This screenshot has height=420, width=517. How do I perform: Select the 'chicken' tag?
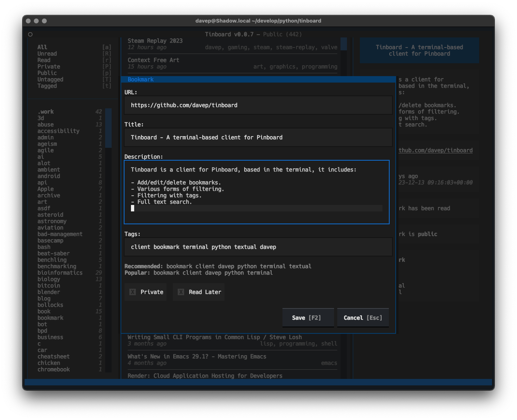pyautogui.click(x=70, y=363)
